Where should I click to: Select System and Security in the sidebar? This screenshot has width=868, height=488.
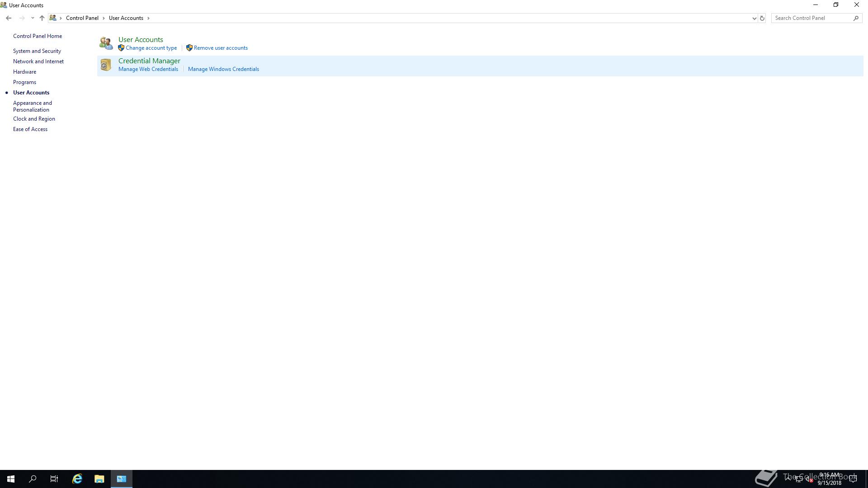[37, 51]
